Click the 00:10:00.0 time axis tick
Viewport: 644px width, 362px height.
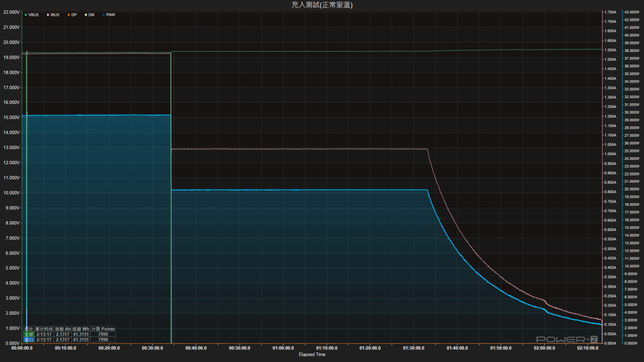tap(66, 348)
